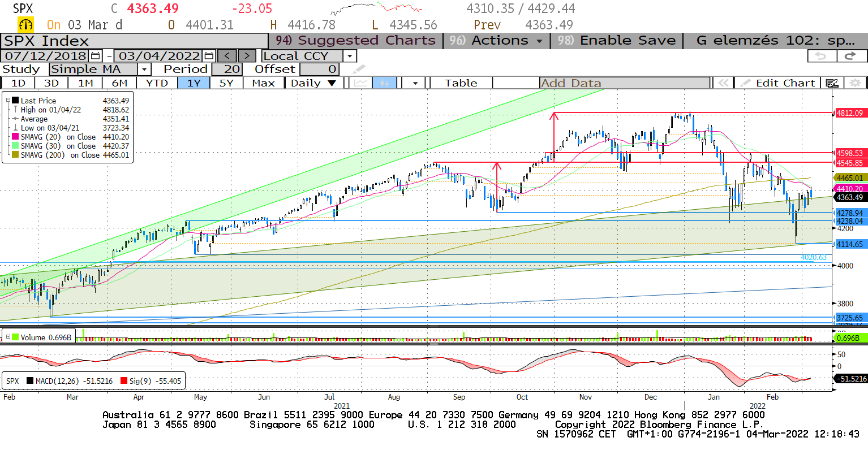Select the Average legend row

click(x=70, y=119)
